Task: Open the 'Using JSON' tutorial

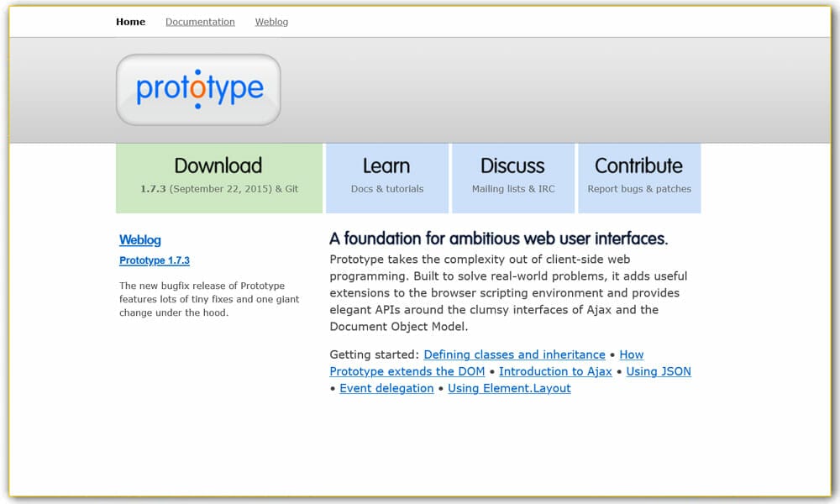Action: (659, 371)
